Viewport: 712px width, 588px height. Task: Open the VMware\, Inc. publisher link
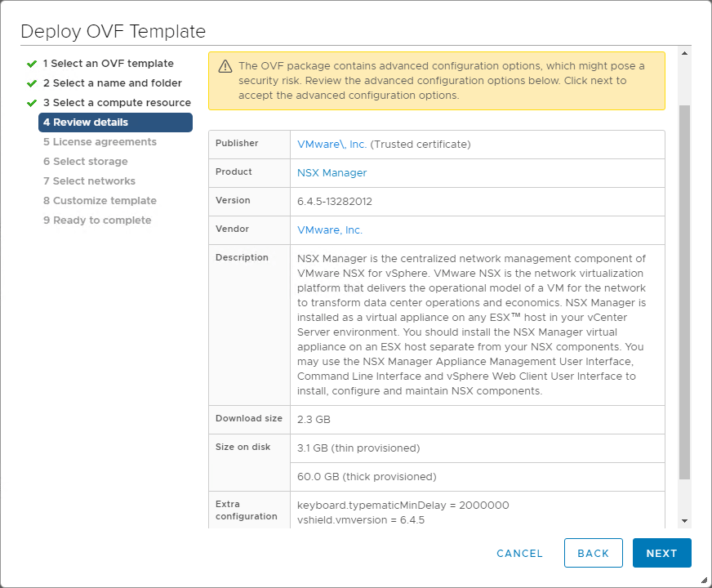pyautogui.click(x=332, y=145)
